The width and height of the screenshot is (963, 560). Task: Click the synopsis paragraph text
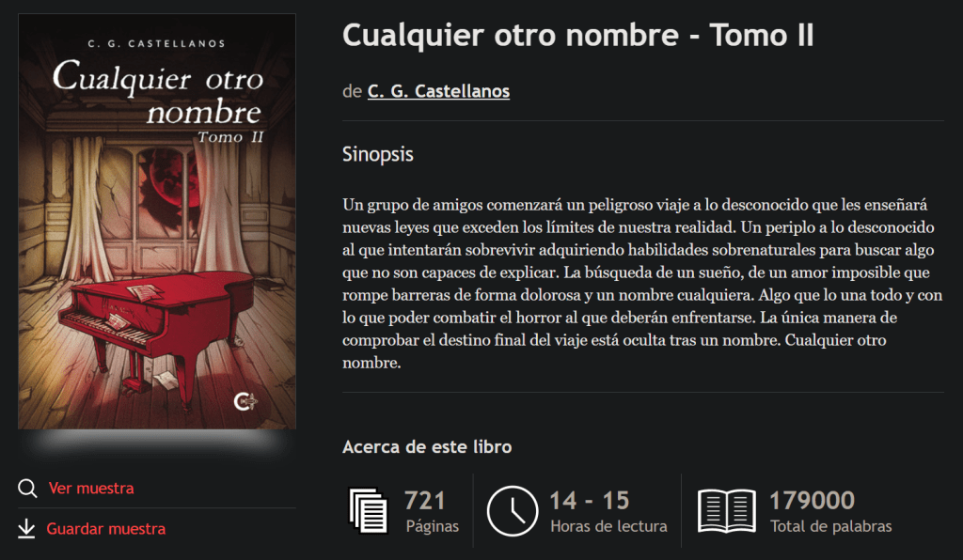click(x=642, y=284)
